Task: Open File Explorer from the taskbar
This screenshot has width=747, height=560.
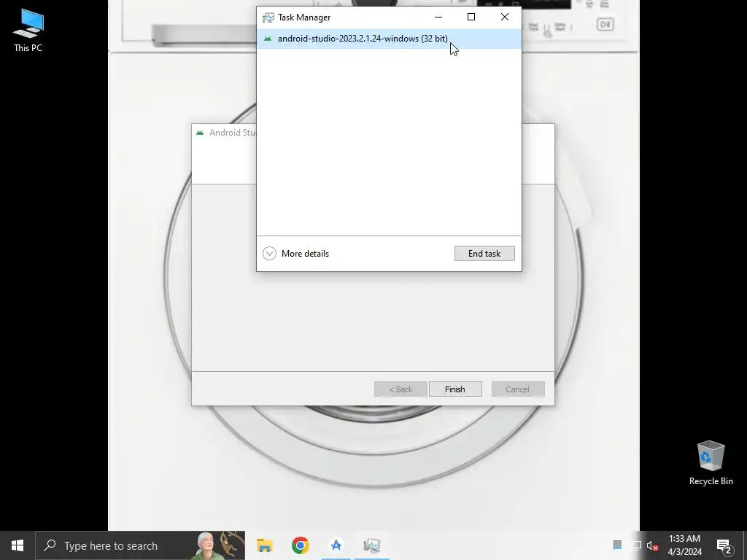Action: click(x=264, y=545)
